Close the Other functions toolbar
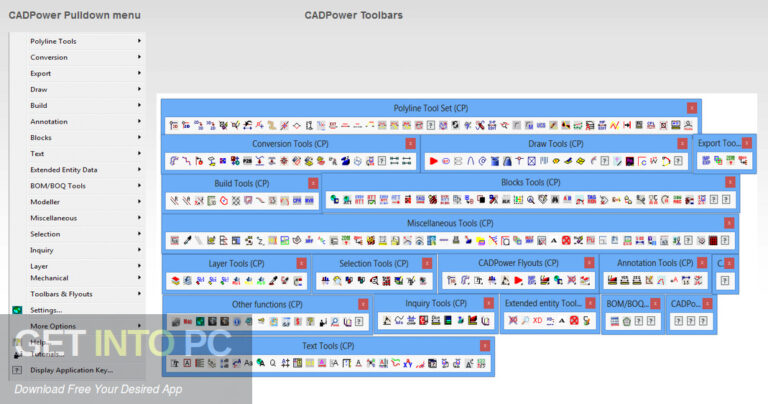 [363, 304]
